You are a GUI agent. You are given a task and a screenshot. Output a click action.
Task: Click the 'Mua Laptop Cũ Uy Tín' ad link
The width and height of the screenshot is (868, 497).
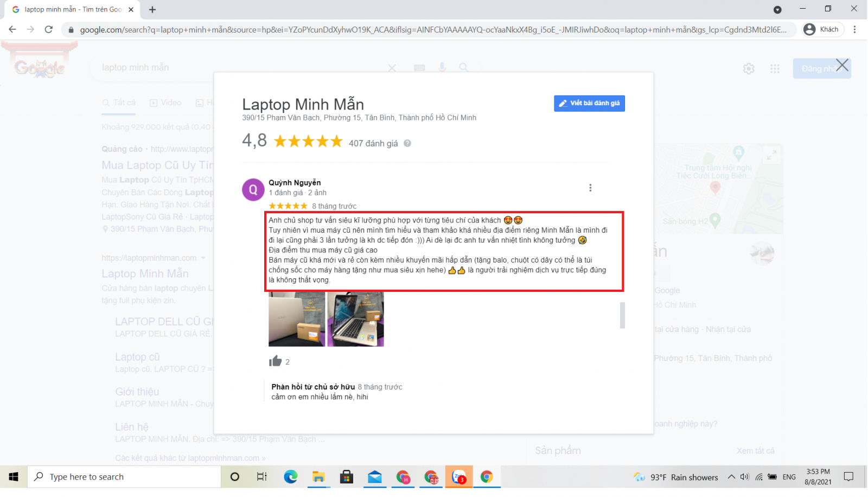[x=157, y=165]
